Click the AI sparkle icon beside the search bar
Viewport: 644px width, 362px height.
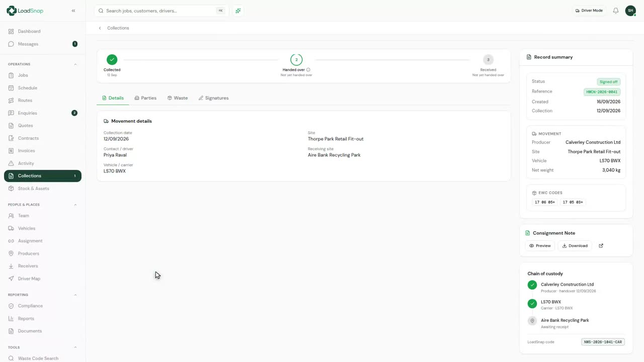[238, 11]
